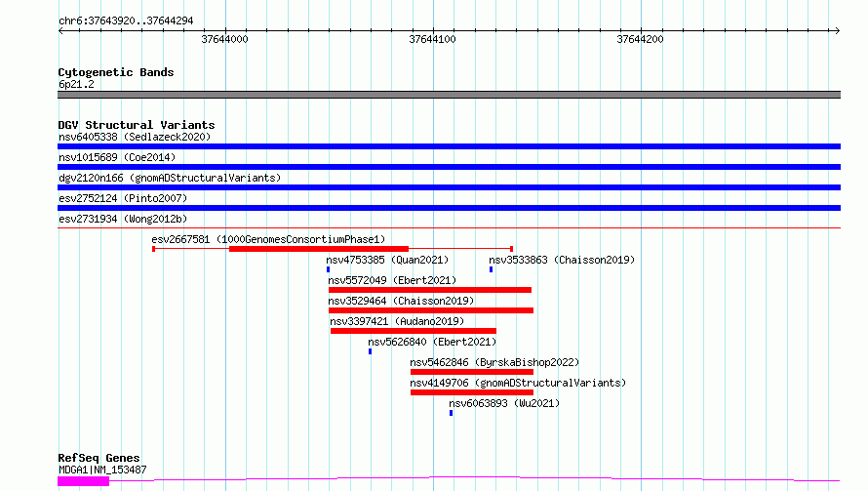Screen dimensions: 868x491
Task: Click the esv2752124 (Pinto2007) label
Action: (123, 198)
